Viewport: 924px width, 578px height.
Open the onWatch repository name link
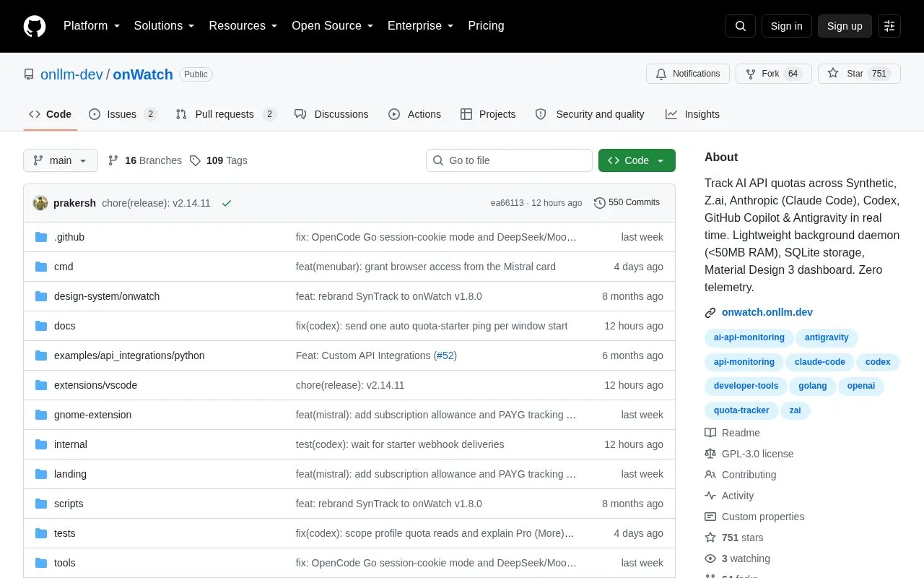point(143,74)
